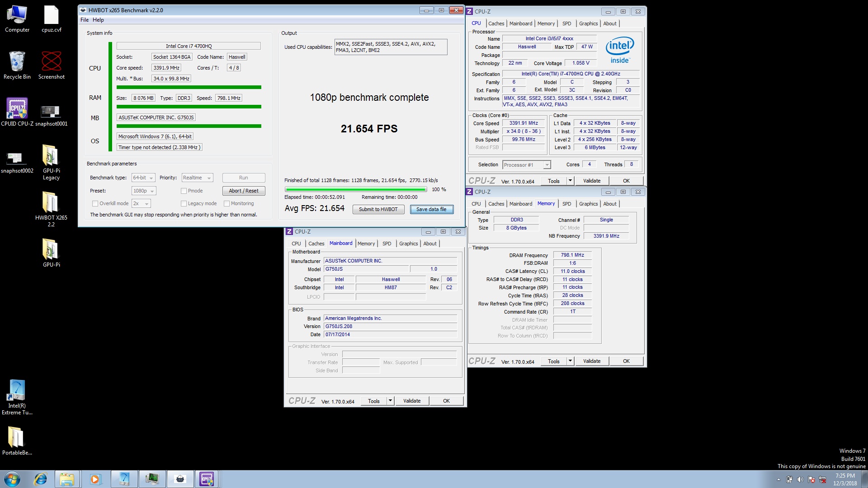Switch to CPU tab in Mainboard window

[296, 244]
